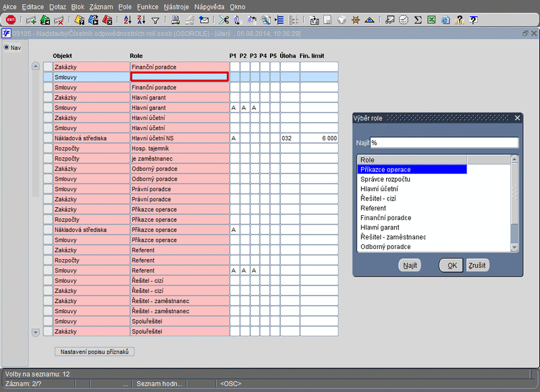Click 'Nastavení popisu příznaků' button
540x392 pixels.
pos(95,352)
